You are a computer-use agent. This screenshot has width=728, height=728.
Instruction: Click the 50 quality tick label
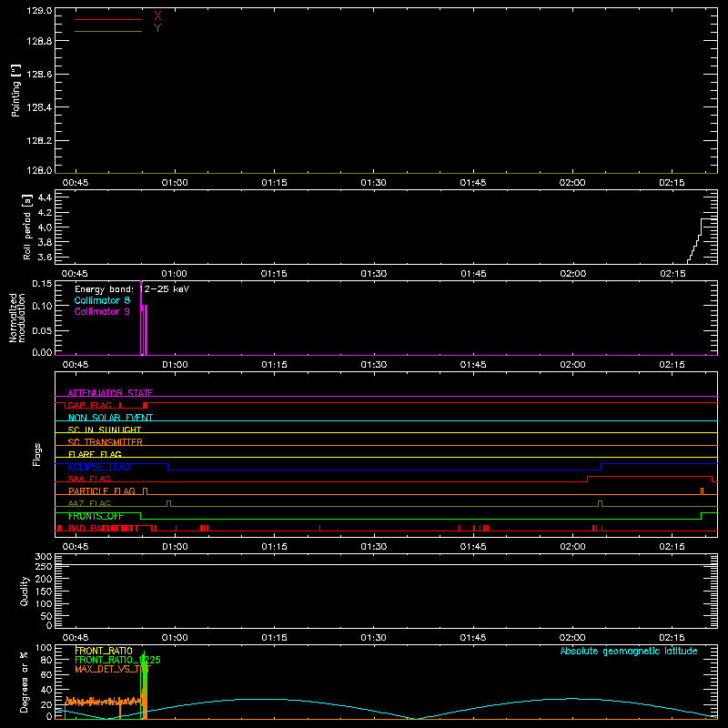46,616
